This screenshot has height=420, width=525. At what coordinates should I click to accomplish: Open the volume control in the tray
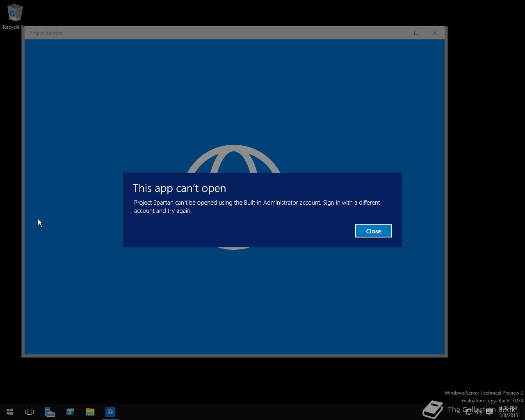(479, 412)
